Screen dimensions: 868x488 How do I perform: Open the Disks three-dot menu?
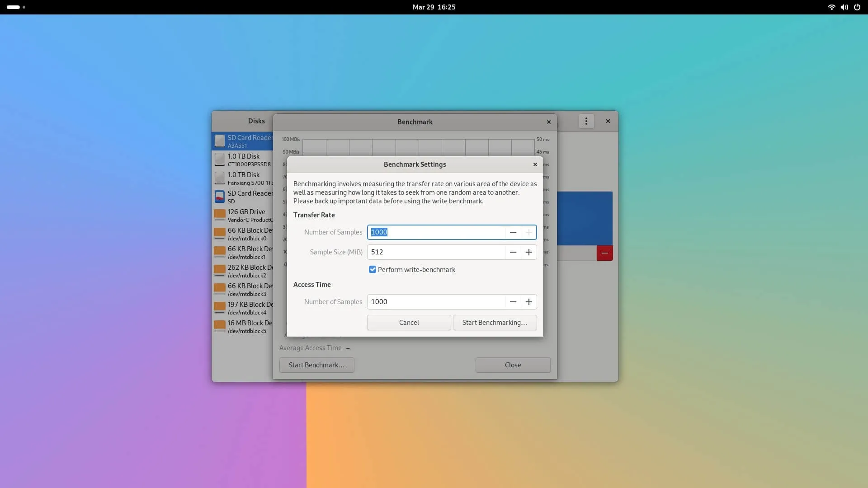(586, 121)
